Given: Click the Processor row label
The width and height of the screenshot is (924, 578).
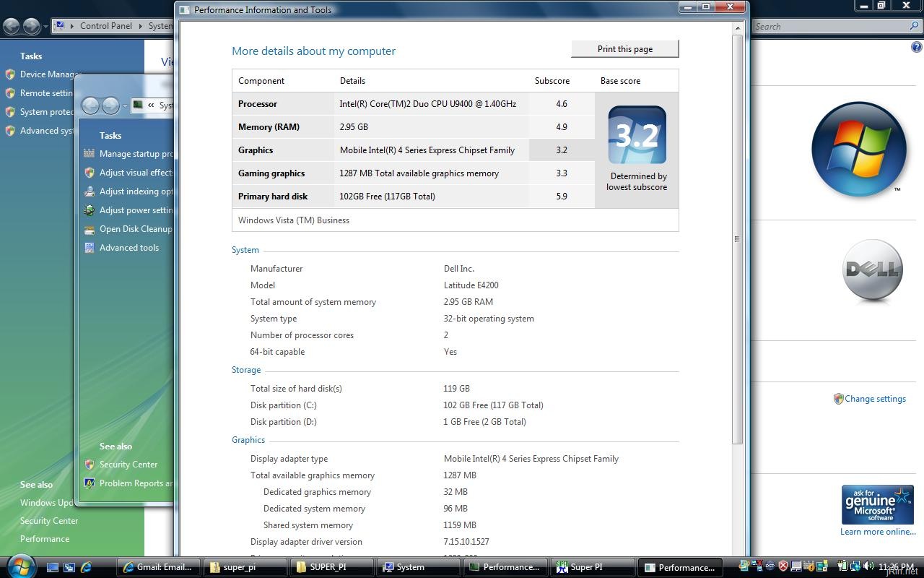Looking at the screenshot, I should click(x=258, y=104).
